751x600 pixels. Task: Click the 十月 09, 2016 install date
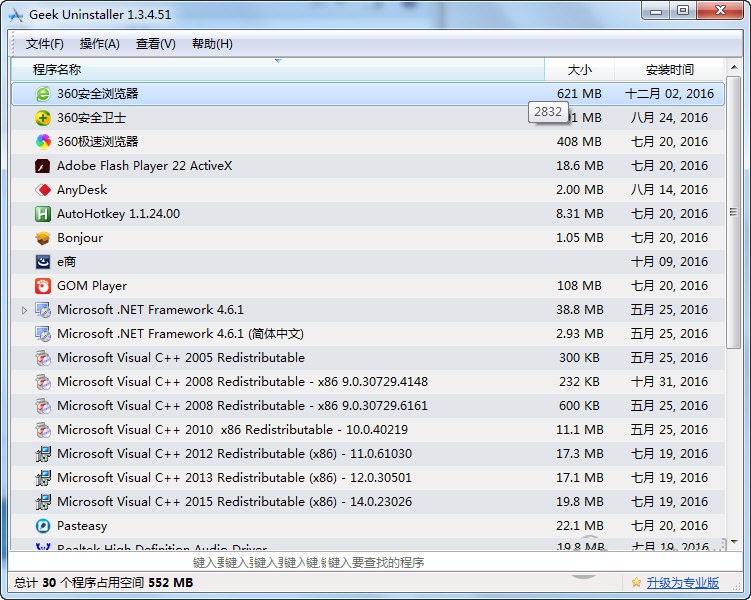tap(670, 261)
